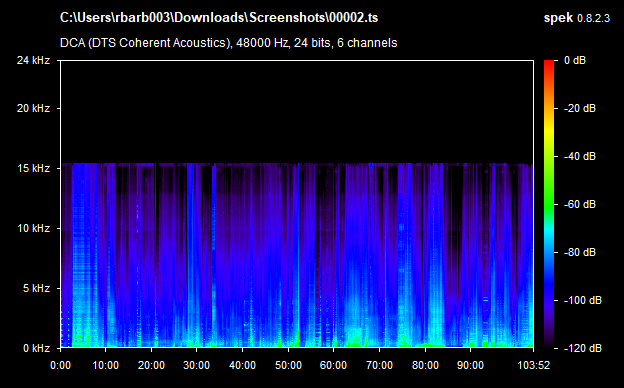Click the 20 kHz frequency axis label
Screen dimensions: 624x388
[33, 108]
